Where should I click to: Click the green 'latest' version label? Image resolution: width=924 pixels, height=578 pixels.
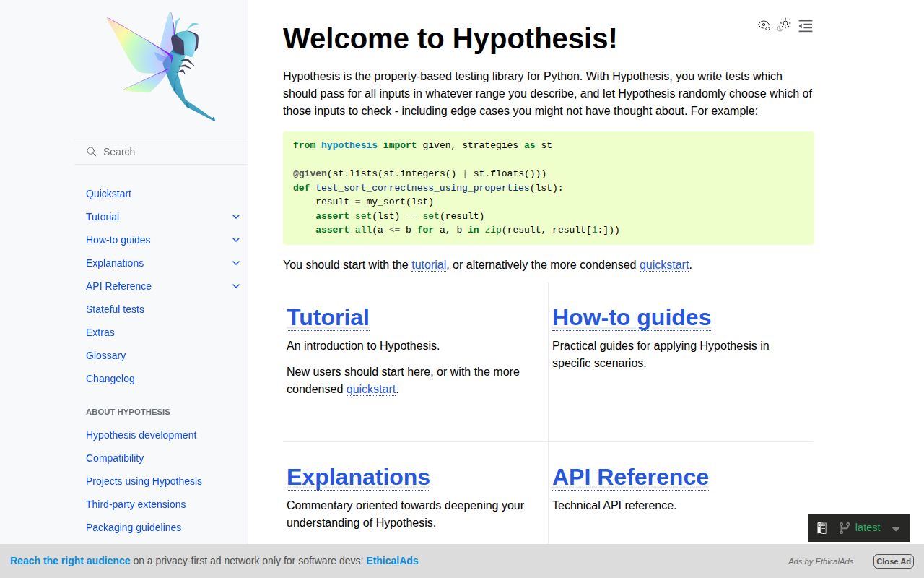click(x=868, y=528)
